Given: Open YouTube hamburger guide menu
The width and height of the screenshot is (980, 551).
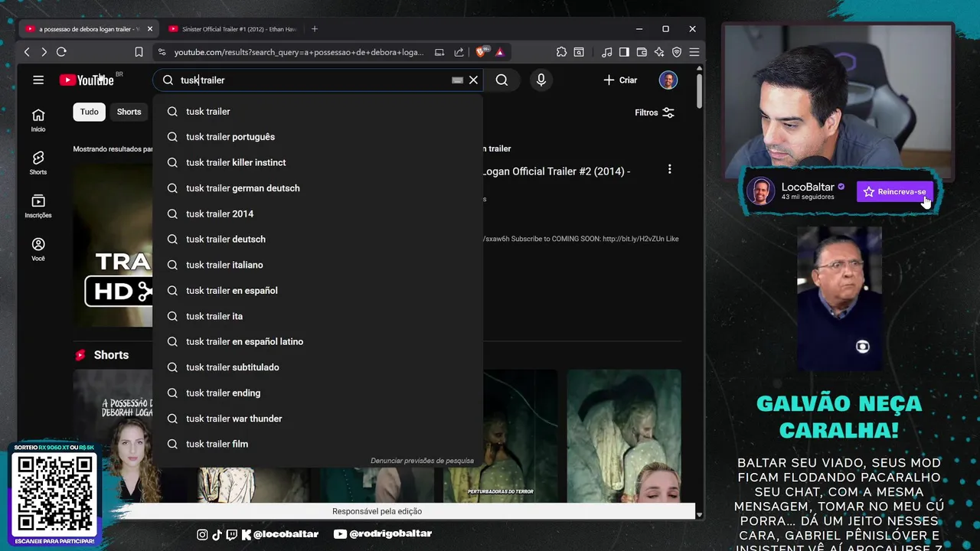Looking at the screenshot, I should pos(38,80).
